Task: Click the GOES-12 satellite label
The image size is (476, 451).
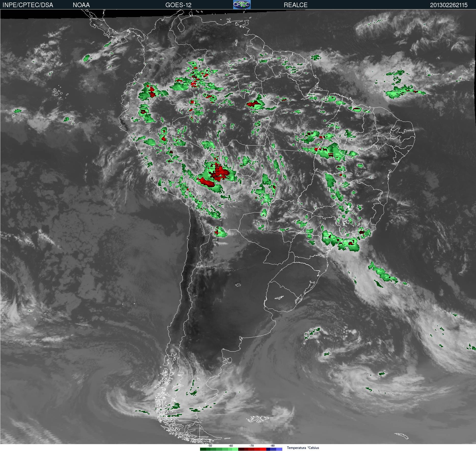Action: pos(178,5)
